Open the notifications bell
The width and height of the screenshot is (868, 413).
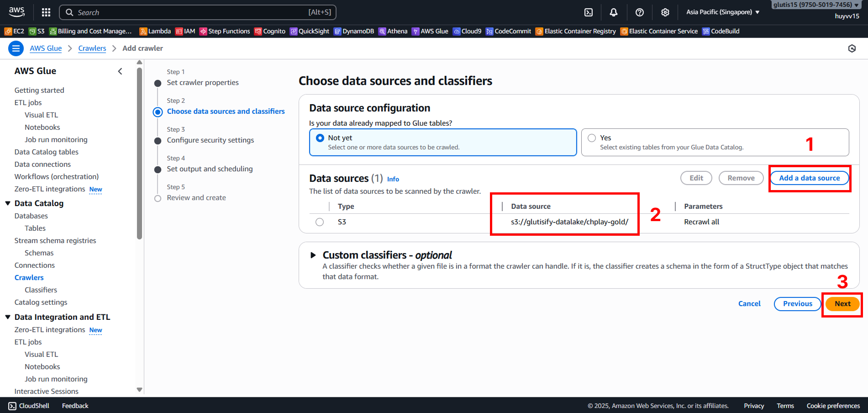(x=614, y=12)
